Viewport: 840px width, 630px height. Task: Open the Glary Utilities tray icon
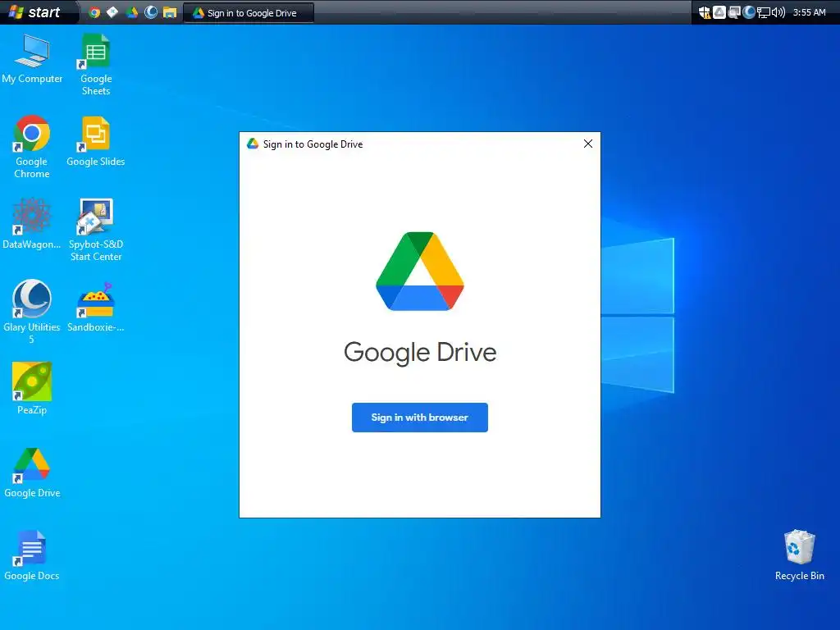tap(749, 12)
